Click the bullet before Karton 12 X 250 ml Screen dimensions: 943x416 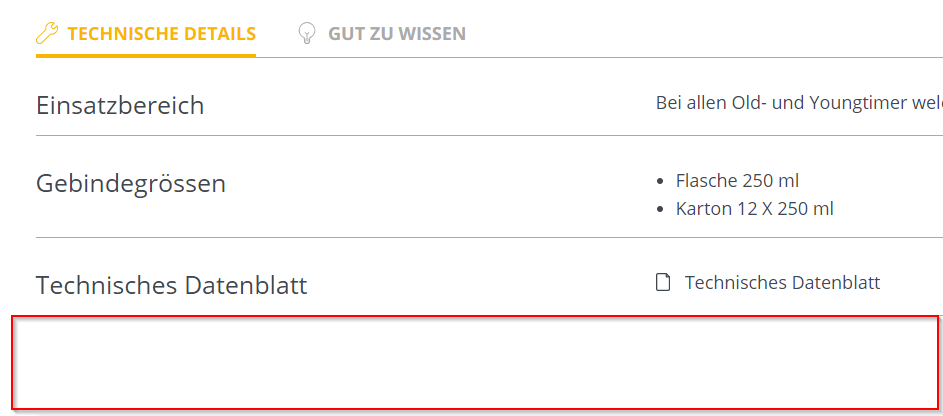659,210
